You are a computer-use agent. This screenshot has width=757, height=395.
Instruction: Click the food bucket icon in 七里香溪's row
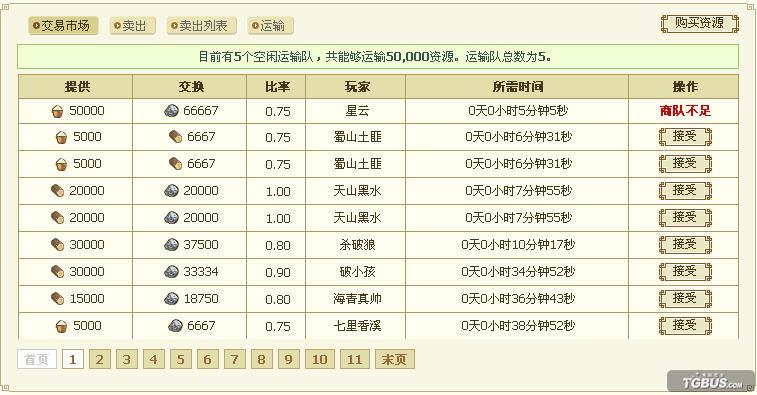pyautogui.click(x=61, y=326)
